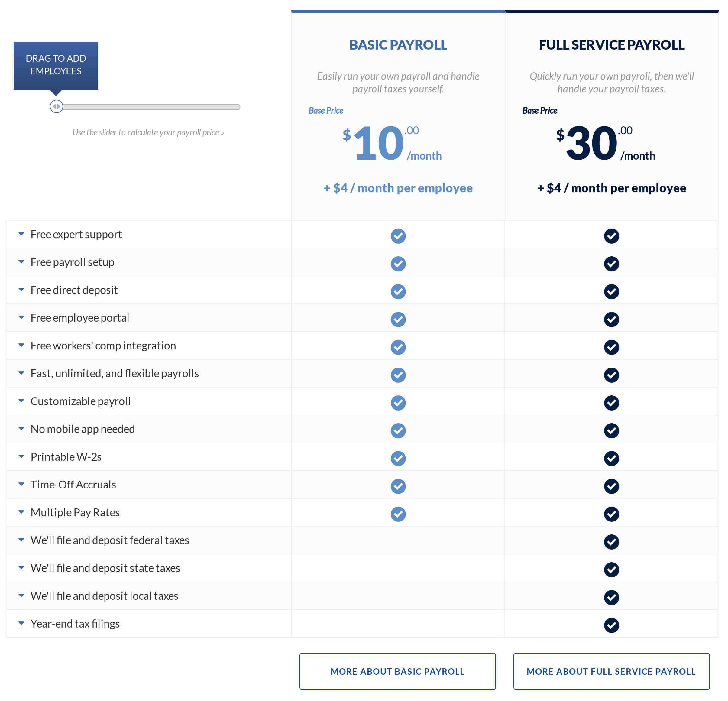Click Basic Payroll checkmark for Time-Off Accruals

[398, 486]
